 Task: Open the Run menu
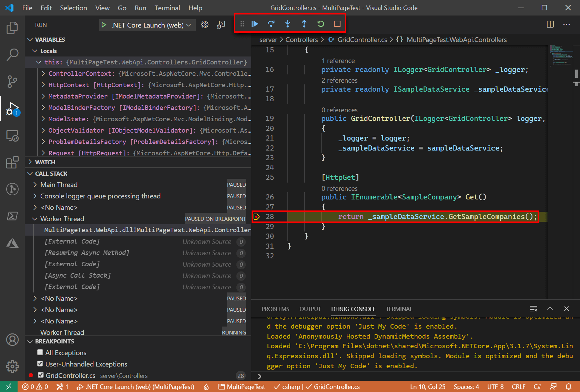140,8
